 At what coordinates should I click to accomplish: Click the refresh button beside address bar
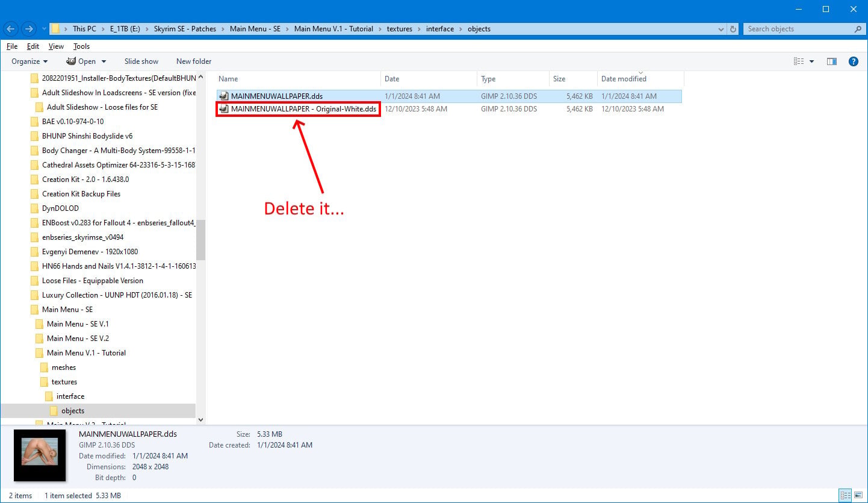coord(733,29)
